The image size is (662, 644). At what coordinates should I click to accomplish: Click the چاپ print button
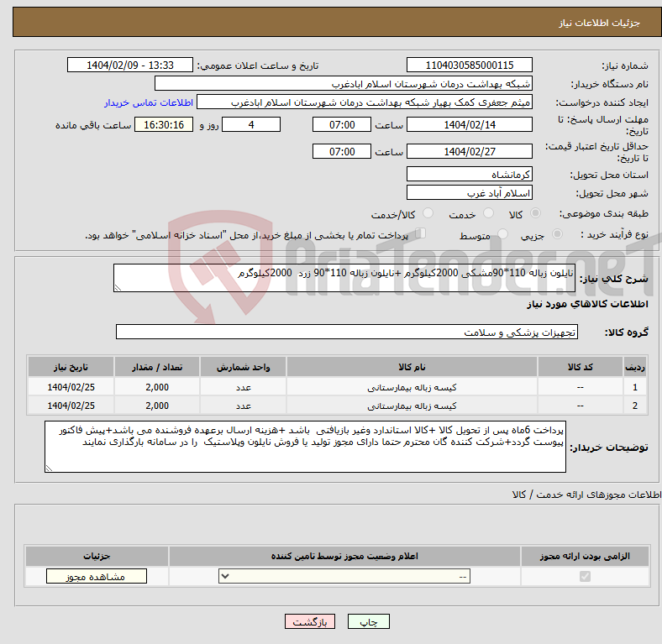[368, 621]
